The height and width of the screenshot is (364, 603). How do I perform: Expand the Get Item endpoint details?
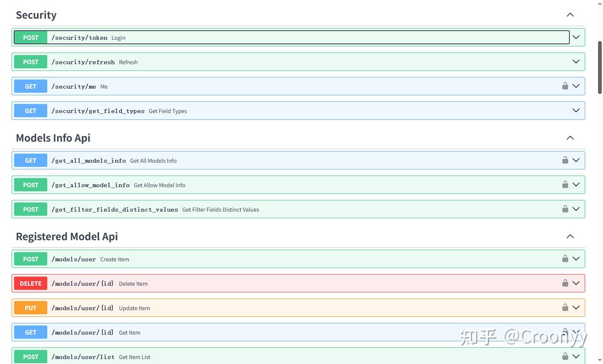pos(576,332)
